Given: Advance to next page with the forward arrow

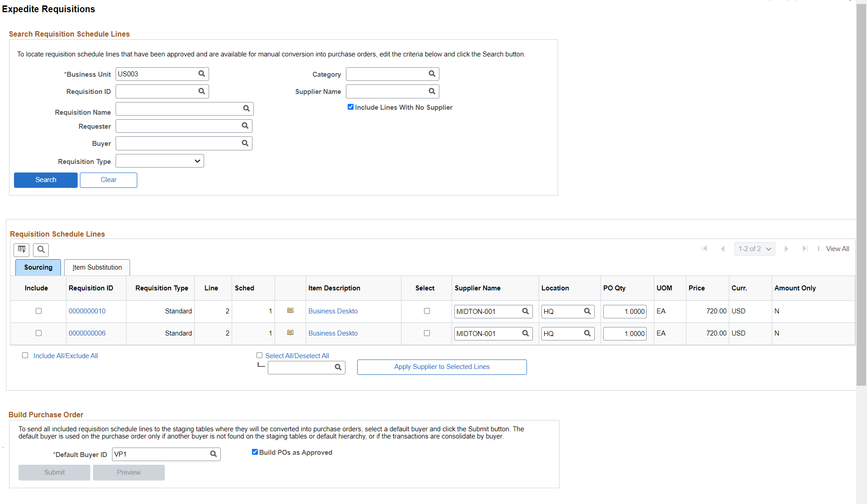Looking at the screenshot, I should tap(787, 248).
